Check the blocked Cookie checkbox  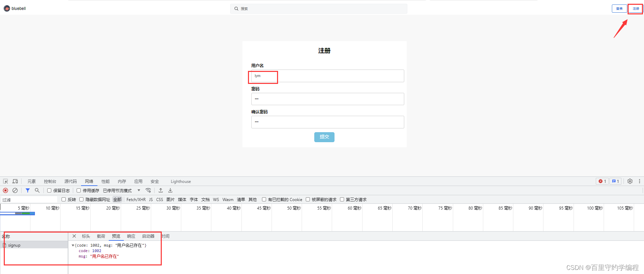click(x=264, y=199)
